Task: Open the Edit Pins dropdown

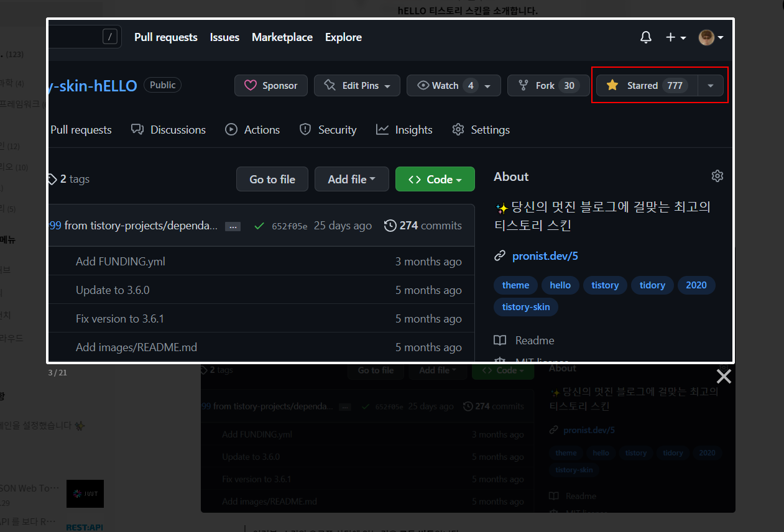Action: coord(357,85)
